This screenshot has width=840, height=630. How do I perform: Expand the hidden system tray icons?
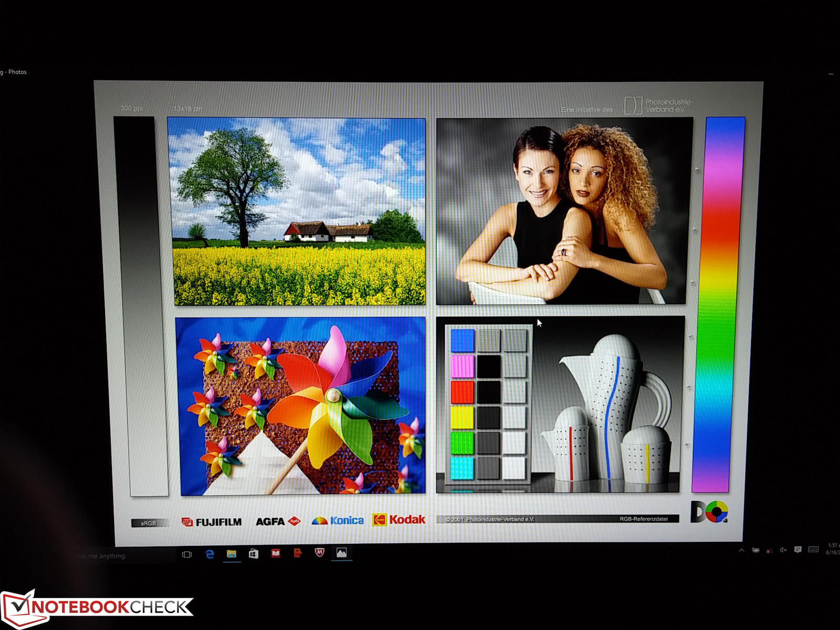pos(741,550)
